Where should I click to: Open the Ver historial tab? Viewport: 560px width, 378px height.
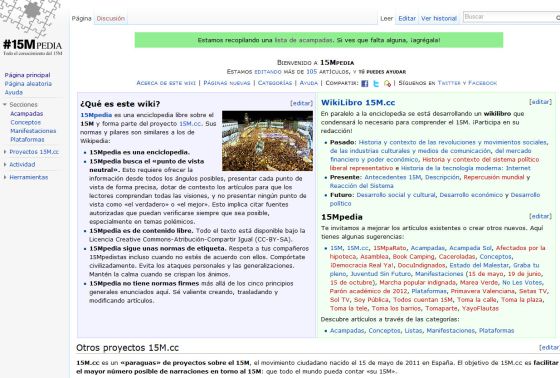(439, 19)
